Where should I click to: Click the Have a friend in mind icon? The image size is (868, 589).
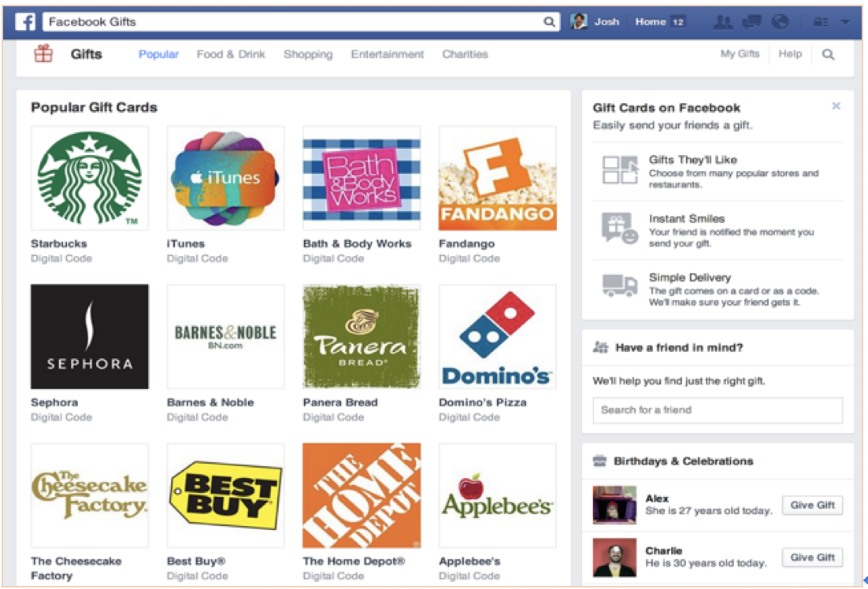[x=601, y=347]
